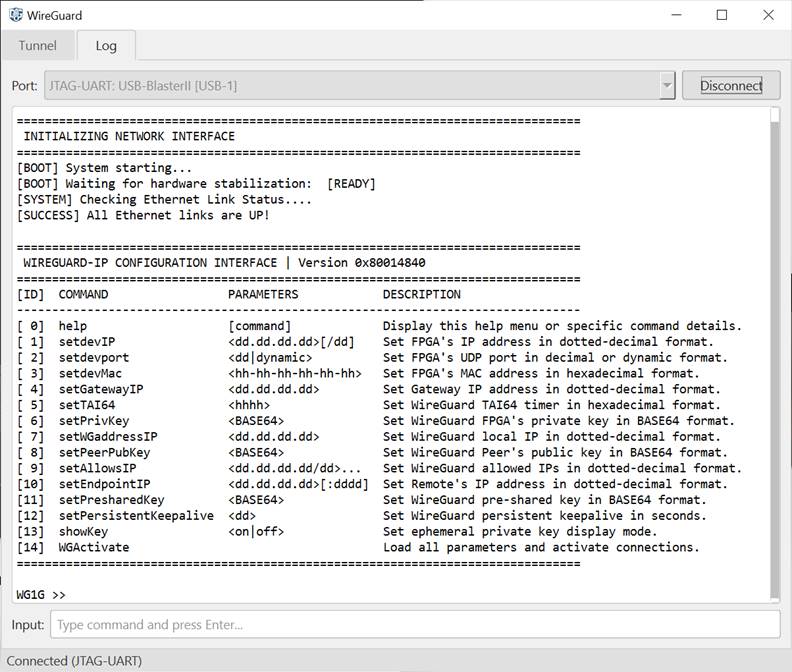Click the 'setTAI64' command text

point(86,405)
